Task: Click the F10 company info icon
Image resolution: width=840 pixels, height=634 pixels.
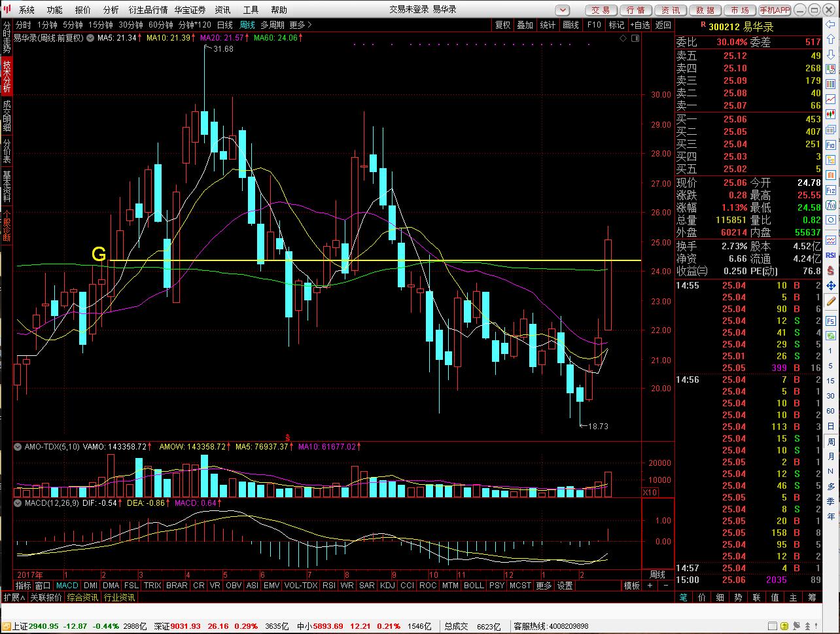Action: click(831, 145)
